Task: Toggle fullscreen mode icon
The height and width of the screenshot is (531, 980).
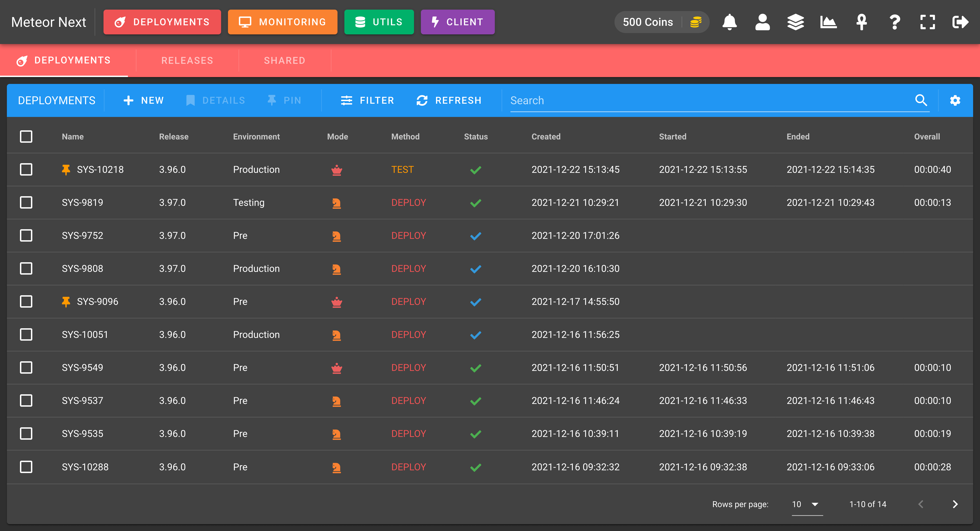Action: (x=928, y=22)
